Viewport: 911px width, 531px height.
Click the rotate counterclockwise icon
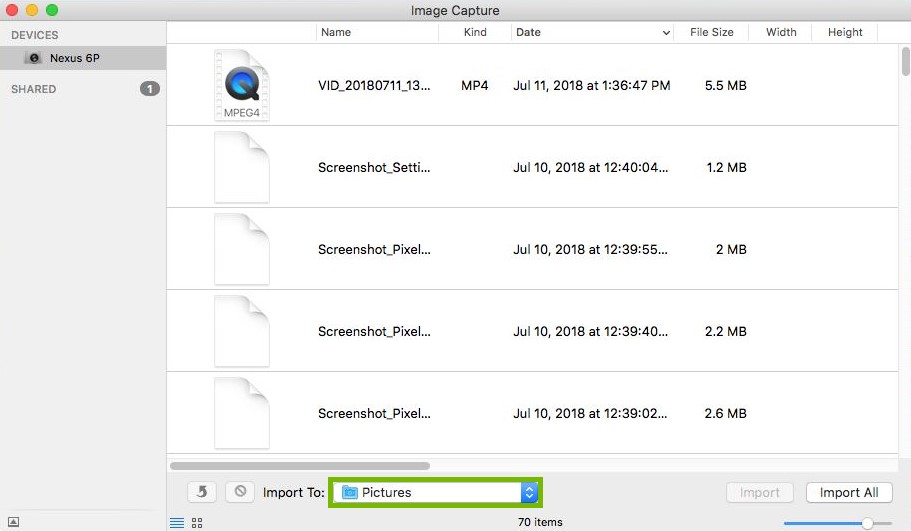202,492
